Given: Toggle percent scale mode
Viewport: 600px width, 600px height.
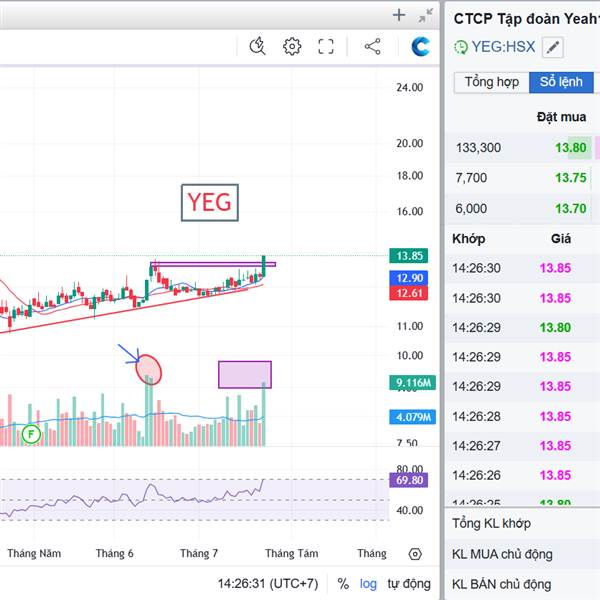Looking at the screenshot, I should (x=343, y=584).
